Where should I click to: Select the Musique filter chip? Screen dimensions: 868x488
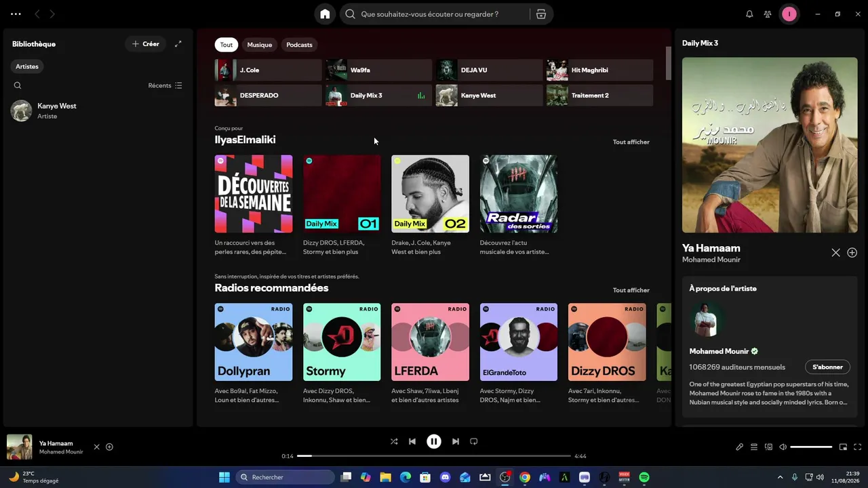260,45
